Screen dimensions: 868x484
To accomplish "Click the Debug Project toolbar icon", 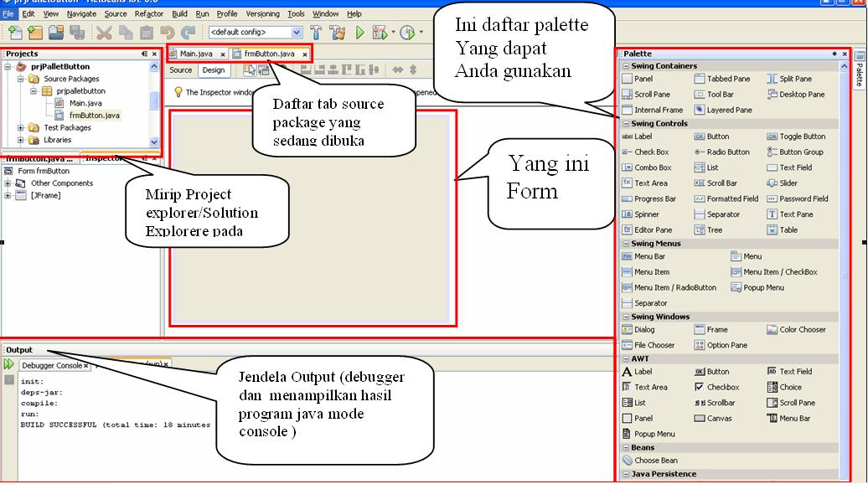I will coord(380,33).
